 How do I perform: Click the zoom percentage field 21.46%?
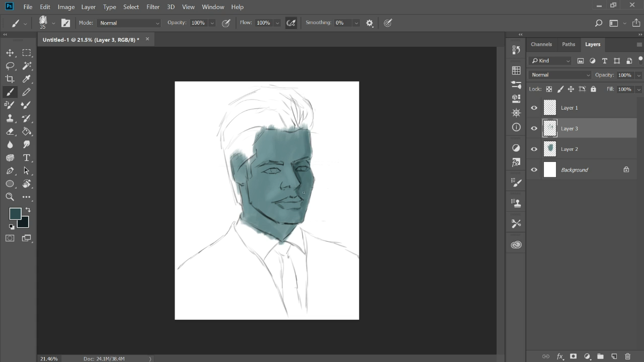(49, 358)
